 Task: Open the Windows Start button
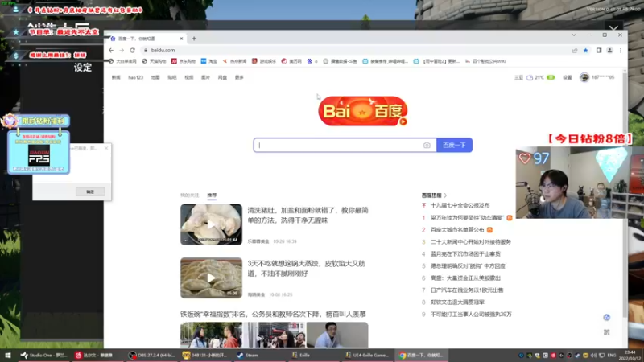click(8, 356)
